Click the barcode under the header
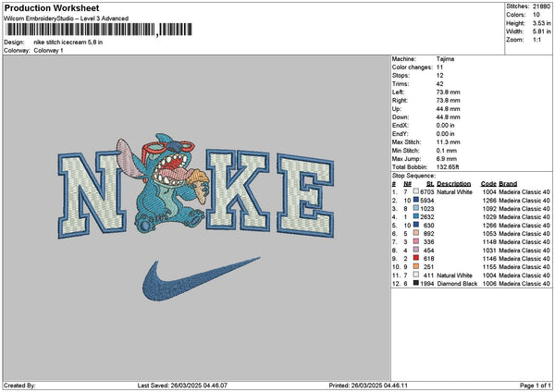This screenshot has width=555, height=392. (98, 30)
